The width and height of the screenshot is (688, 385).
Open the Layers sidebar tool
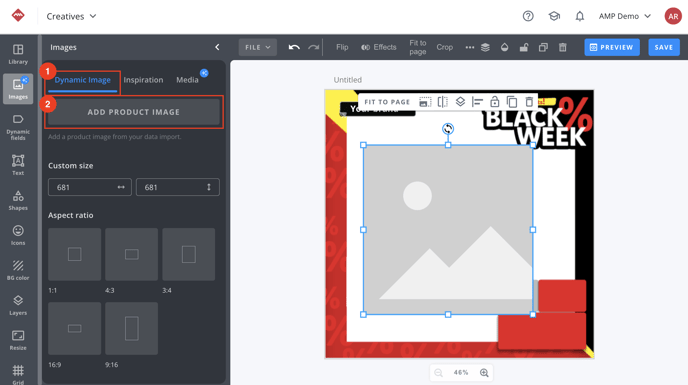pos(18,305)
